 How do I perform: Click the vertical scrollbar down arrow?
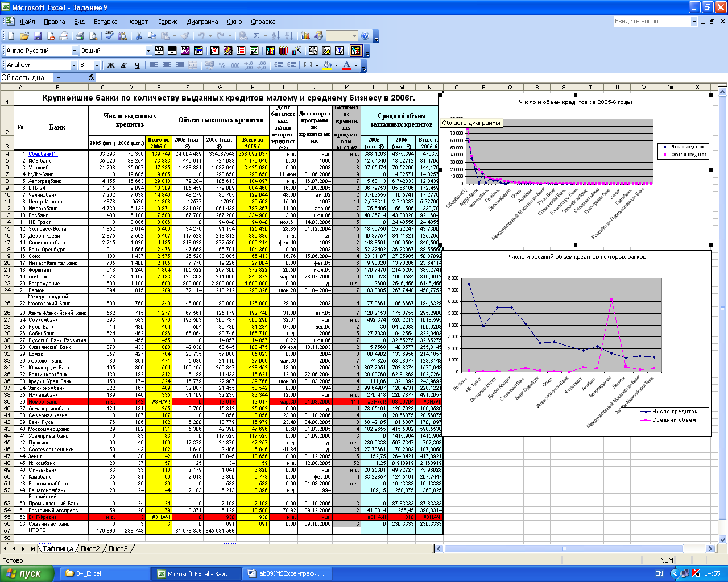click(723, 539)
